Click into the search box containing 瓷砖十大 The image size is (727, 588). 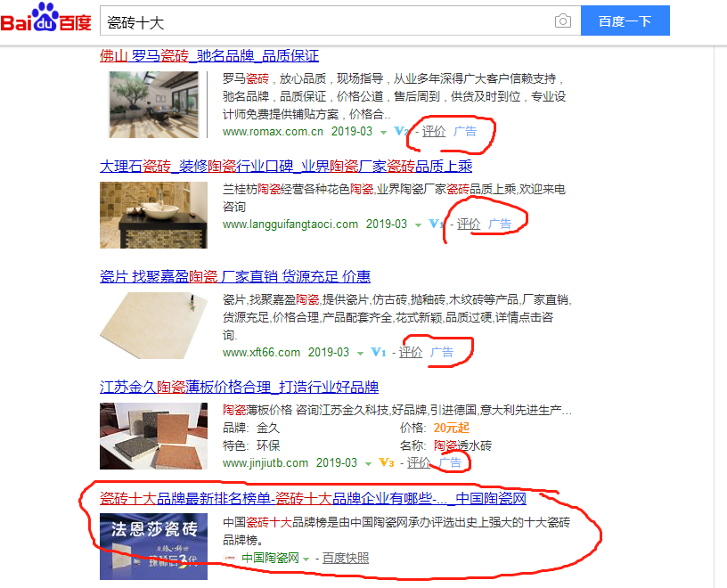324,20
